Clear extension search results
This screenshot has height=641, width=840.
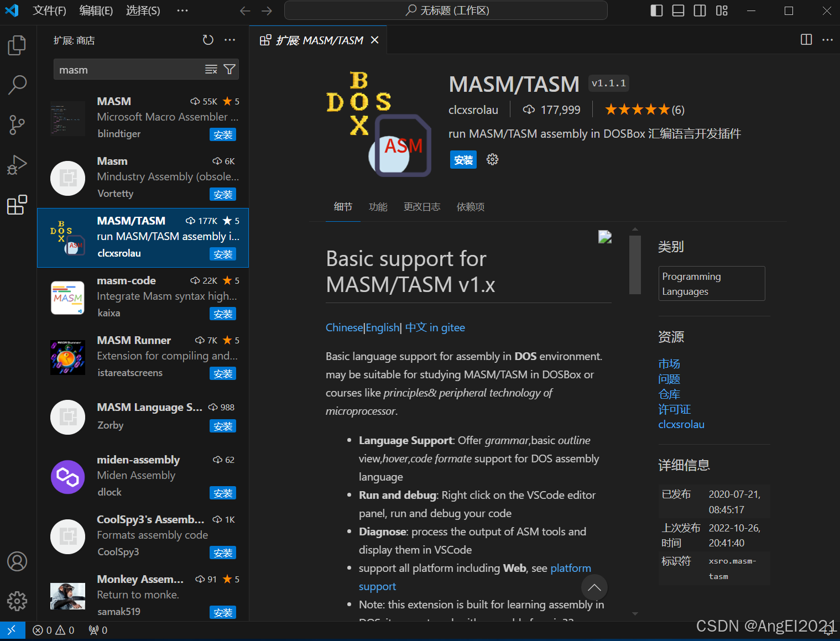tap(211, 70)
